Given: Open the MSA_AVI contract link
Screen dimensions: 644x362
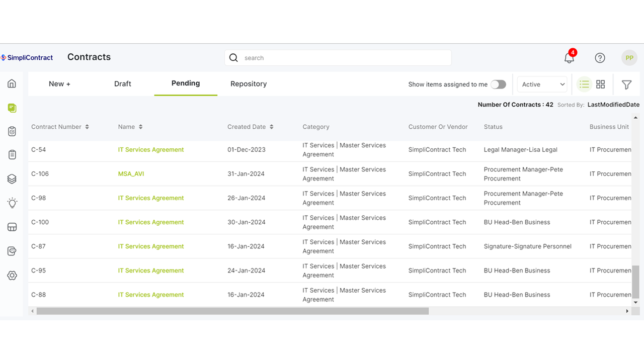Looking at the screenshot, I should [x=131, y=174].
